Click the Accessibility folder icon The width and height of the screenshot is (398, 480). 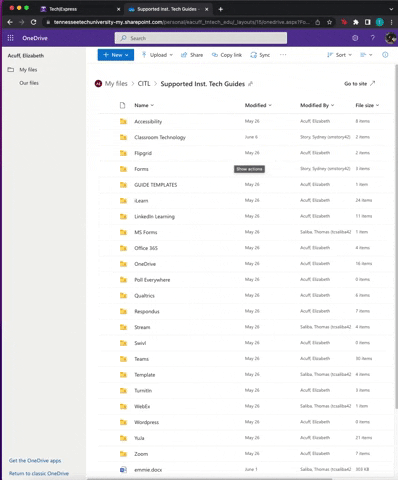click(x=123, y=121)
